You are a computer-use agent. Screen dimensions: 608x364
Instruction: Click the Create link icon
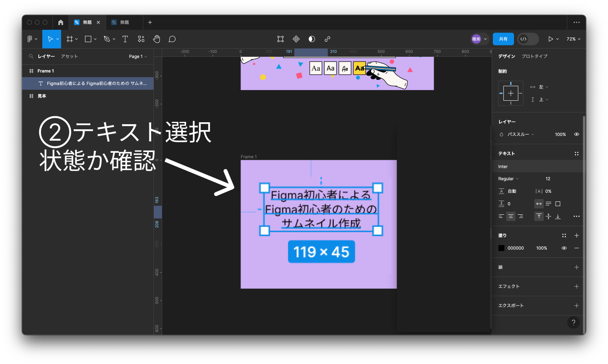point(328,39)
